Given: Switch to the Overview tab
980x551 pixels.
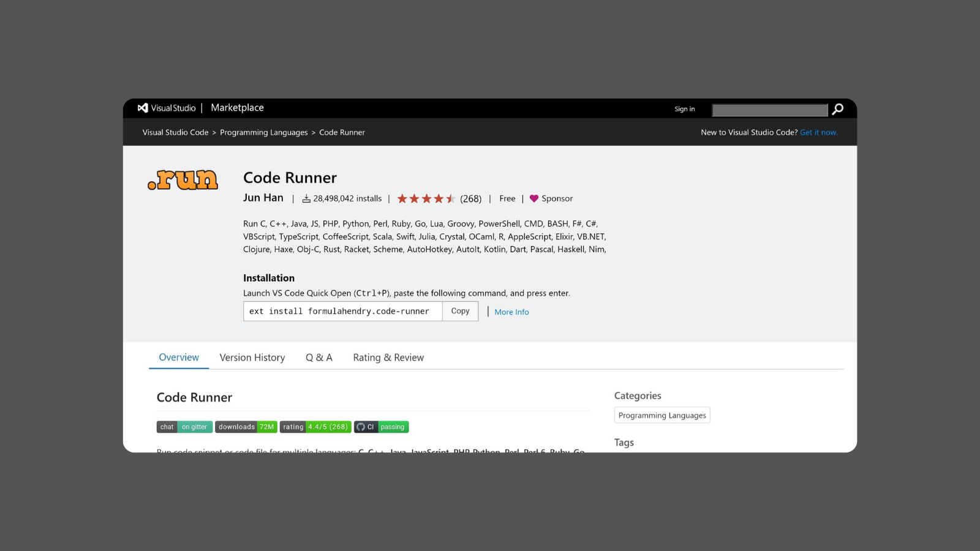Looking at the screenshot, I should (179, 358).
